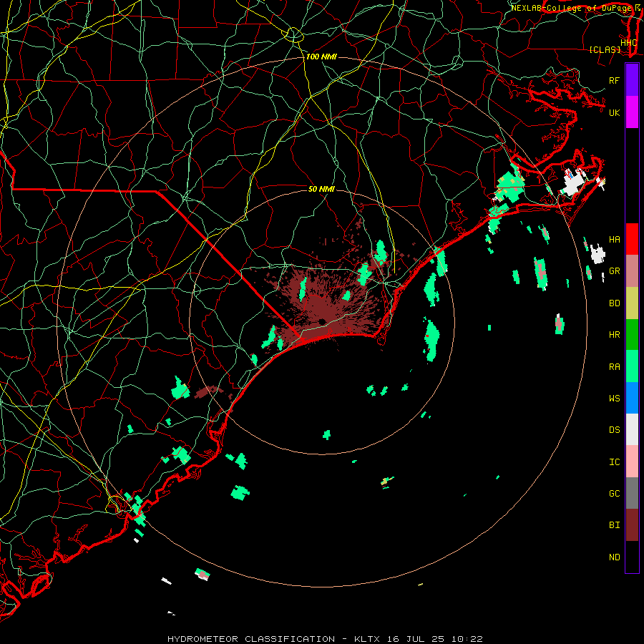Screen dimensions: 644x644
Task: Click the KLTX station identifier
Action: pyautogui.click(x=367, y=639)
